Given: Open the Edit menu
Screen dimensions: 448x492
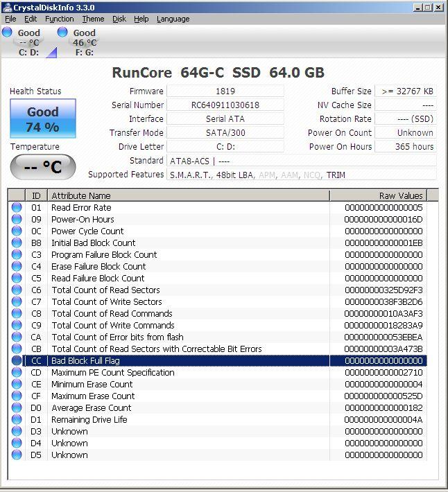Looking at the screenshot, I should tap(31, 19).
